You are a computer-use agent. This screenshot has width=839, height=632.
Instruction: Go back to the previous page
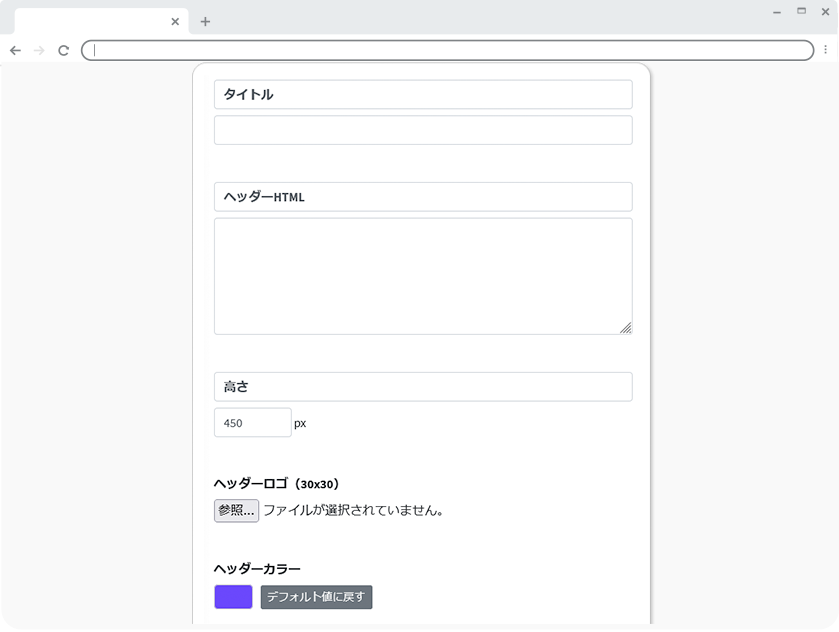15,50
